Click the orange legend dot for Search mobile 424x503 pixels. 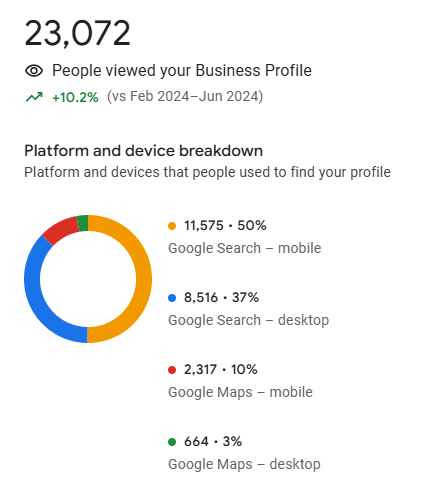pos(172,226)
